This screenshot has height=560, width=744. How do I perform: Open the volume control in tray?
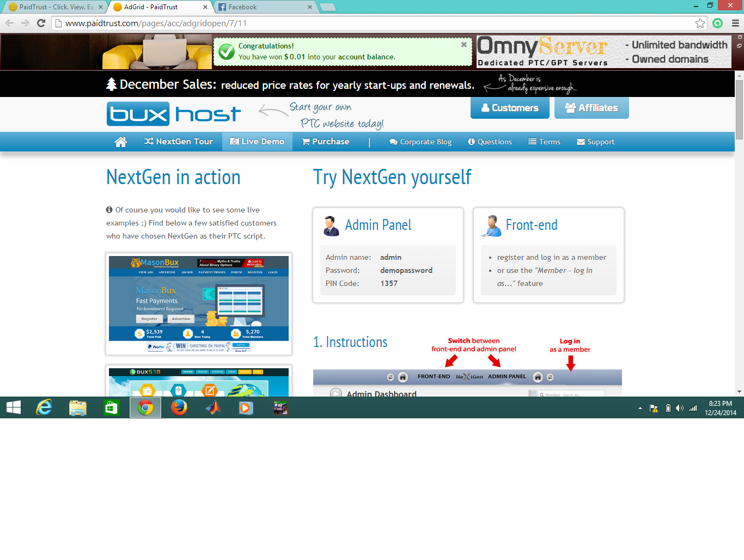(x=680, y=408)
